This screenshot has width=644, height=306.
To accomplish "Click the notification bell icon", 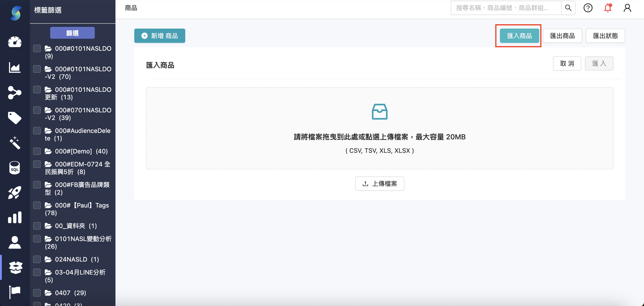I will [608, 8].
